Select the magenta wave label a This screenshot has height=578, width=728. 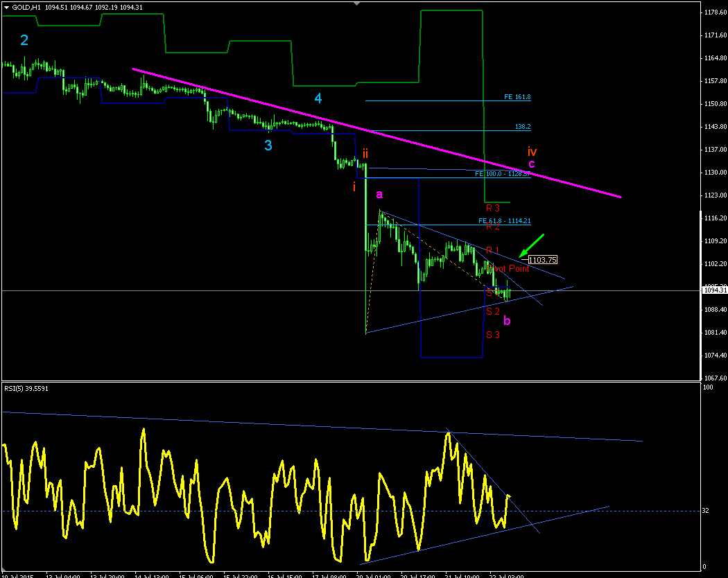point(379,195)
